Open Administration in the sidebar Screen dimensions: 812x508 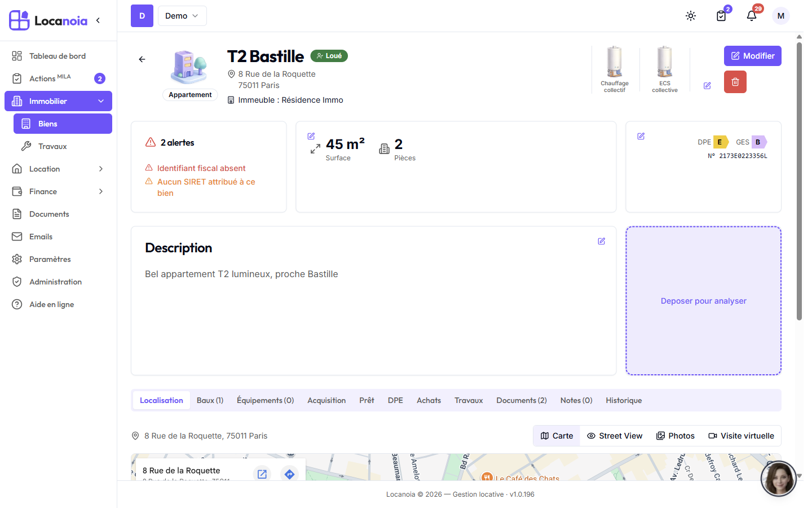(58, 282)
